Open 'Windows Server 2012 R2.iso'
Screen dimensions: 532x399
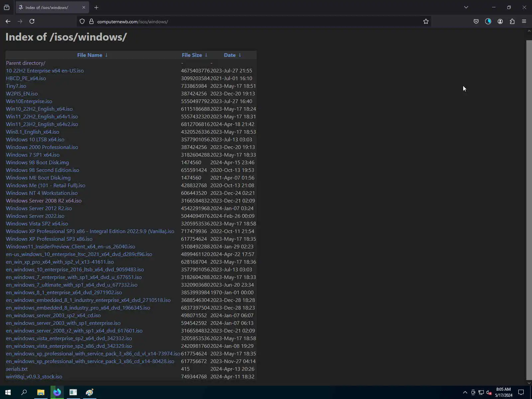point(39,208)
